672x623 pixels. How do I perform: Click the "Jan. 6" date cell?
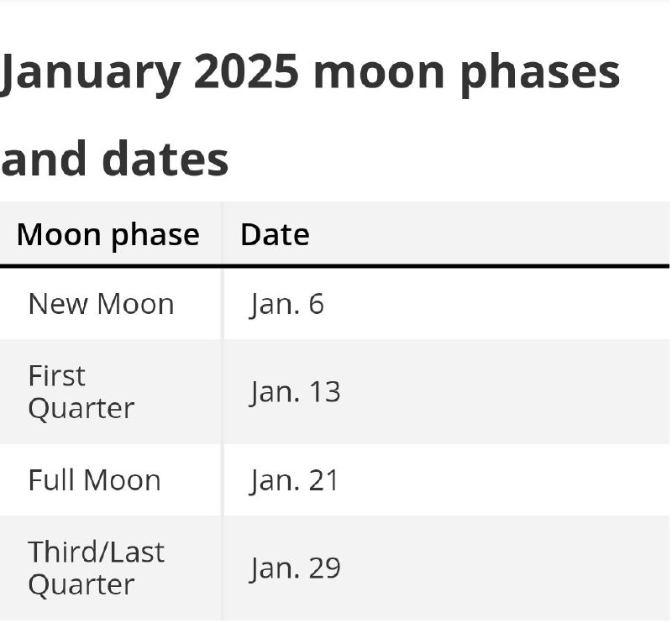[286, 304]
